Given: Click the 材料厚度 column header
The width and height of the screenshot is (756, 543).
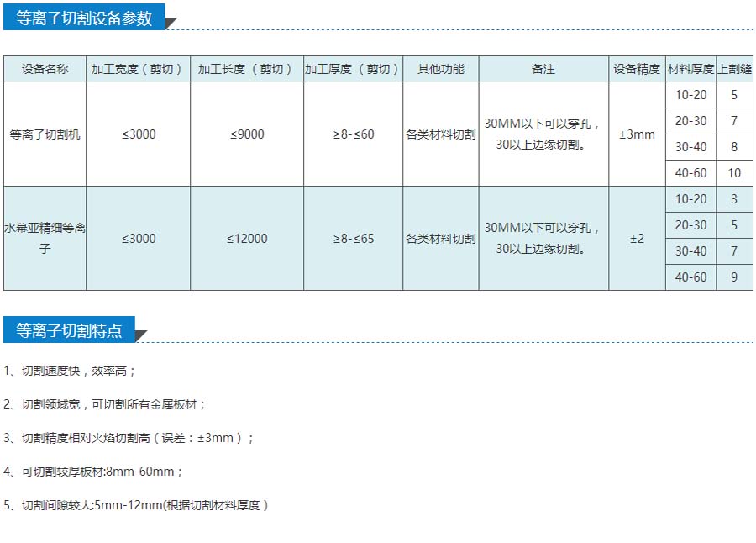Looking at the screenshot, I should pos(690,69).
